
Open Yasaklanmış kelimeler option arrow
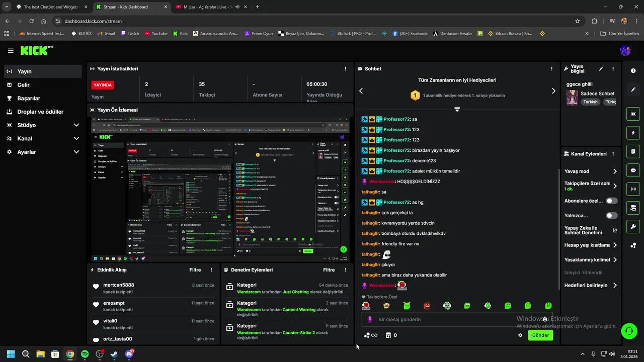pyautogui.click(x=615, y=260)
